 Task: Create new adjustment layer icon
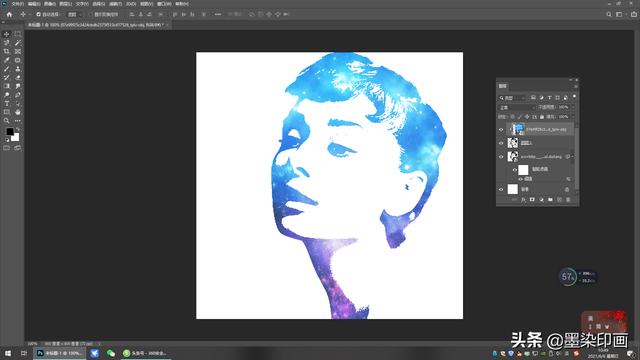tap(541, 200)
